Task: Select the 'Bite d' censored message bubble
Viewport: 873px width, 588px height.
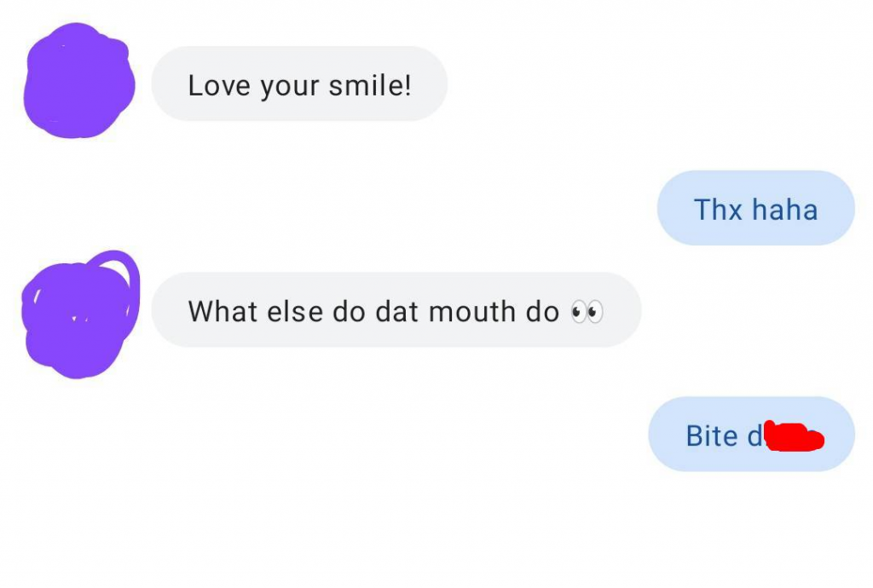Action: click(x=752, y=434)
